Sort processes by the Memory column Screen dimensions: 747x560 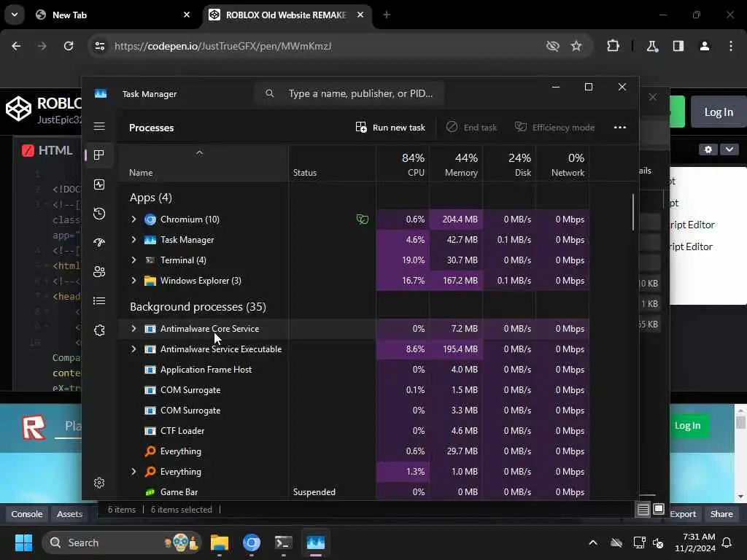pos(456,164)
